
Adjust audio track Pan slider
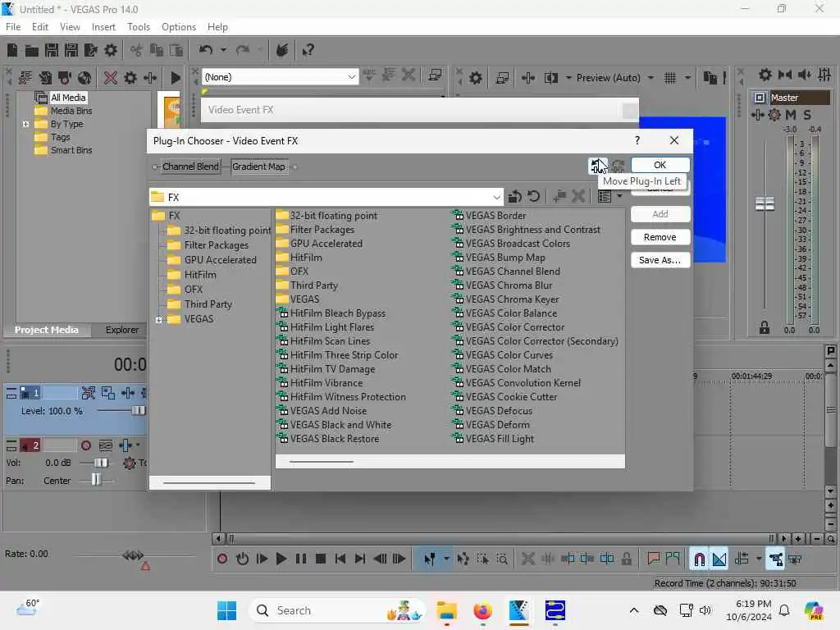[96, 481]
